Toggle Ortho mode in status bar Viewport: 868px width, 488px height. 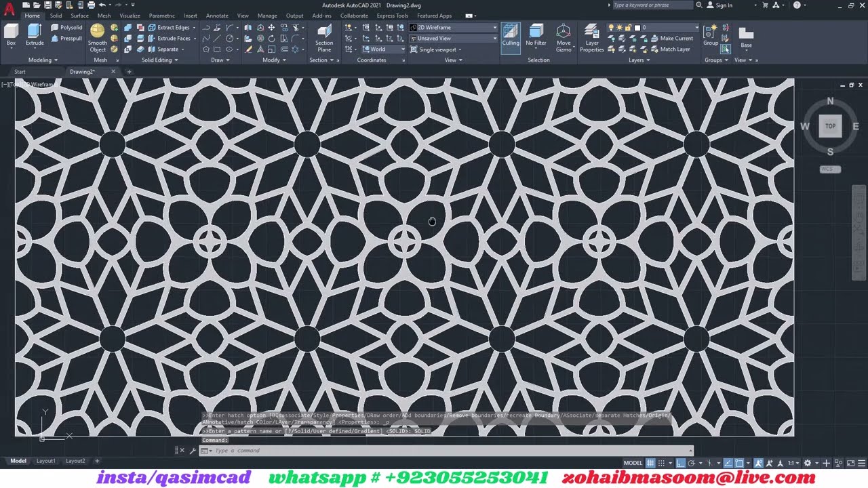pyautogui.click(x=680, y=463)
